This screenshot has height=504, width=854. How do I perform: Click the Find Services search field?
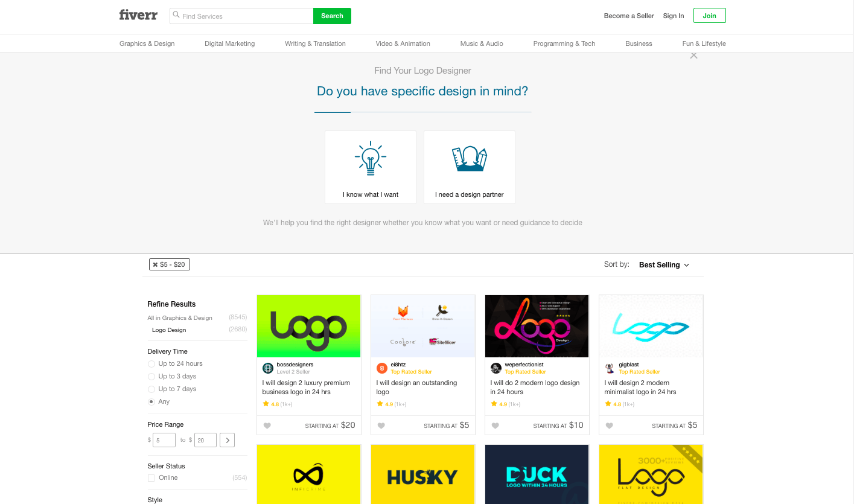pos(241,16)
